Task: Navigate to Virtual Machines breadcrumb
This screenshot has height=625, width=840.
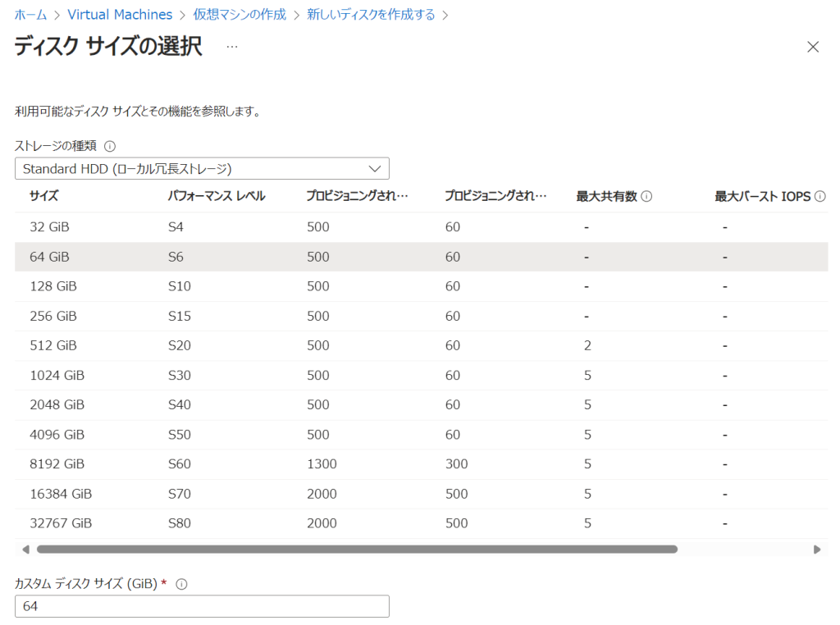Action: (120, 15)
